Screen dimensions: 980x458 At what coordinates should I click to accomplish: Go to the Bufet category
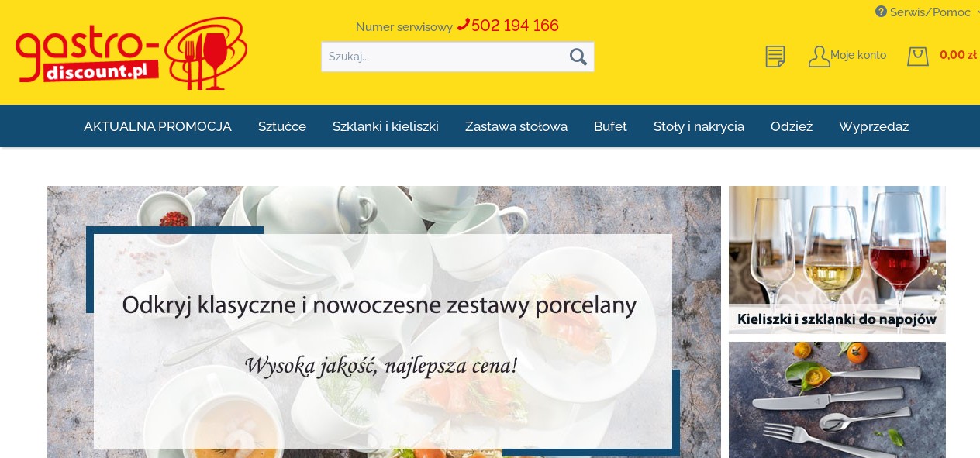click(x=610, y=126)
